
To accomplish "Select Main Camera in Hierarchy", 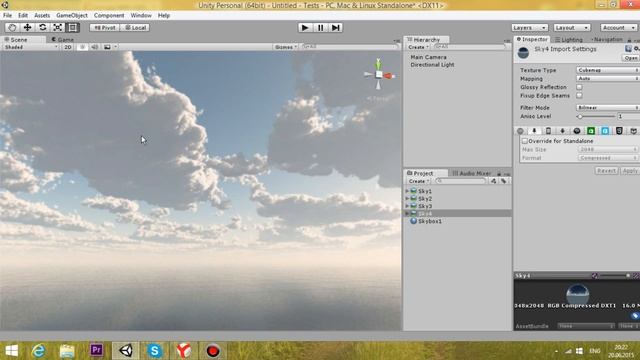I will (428, 58).
